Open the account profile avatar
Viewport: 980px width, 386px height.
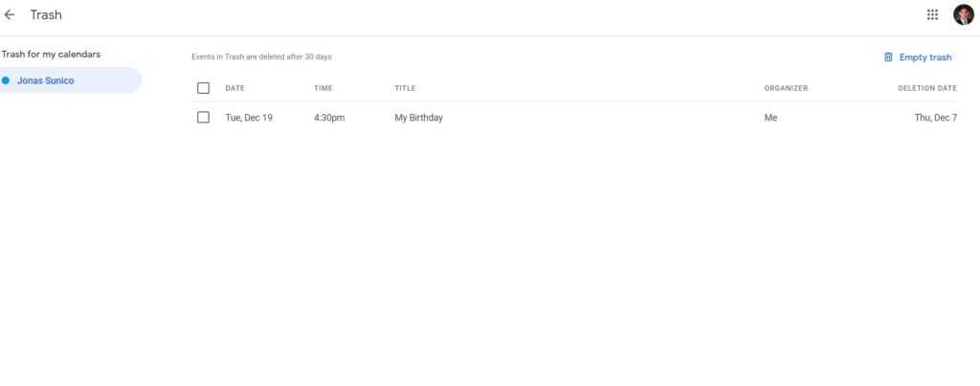[963, 14]
